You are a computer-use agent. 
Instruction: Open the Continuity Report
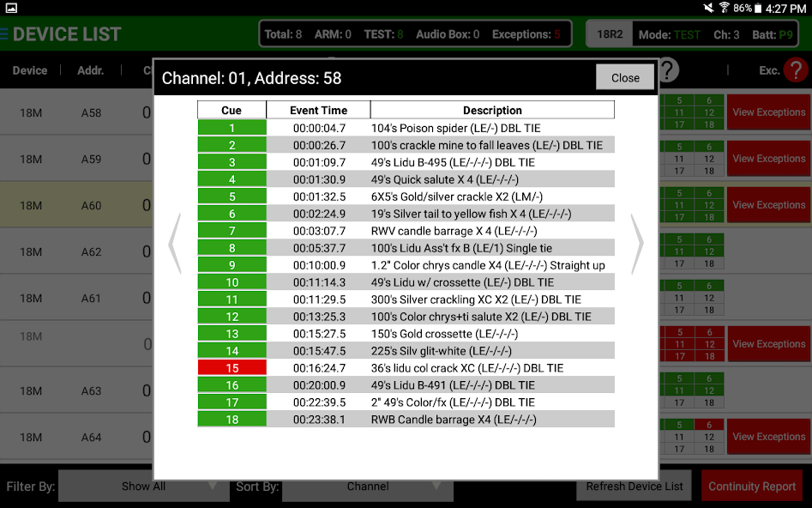[752, 486]
